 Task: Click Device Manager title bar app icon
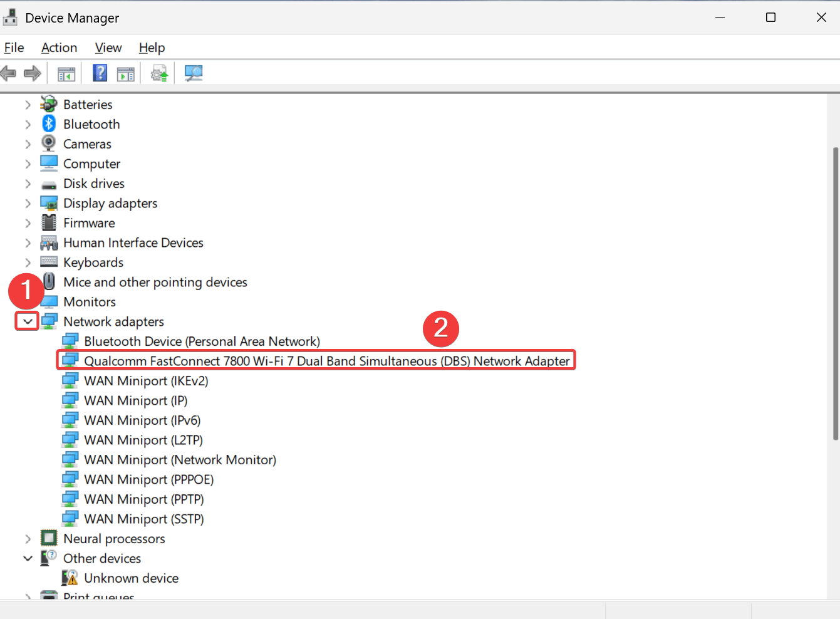[10, 18]
